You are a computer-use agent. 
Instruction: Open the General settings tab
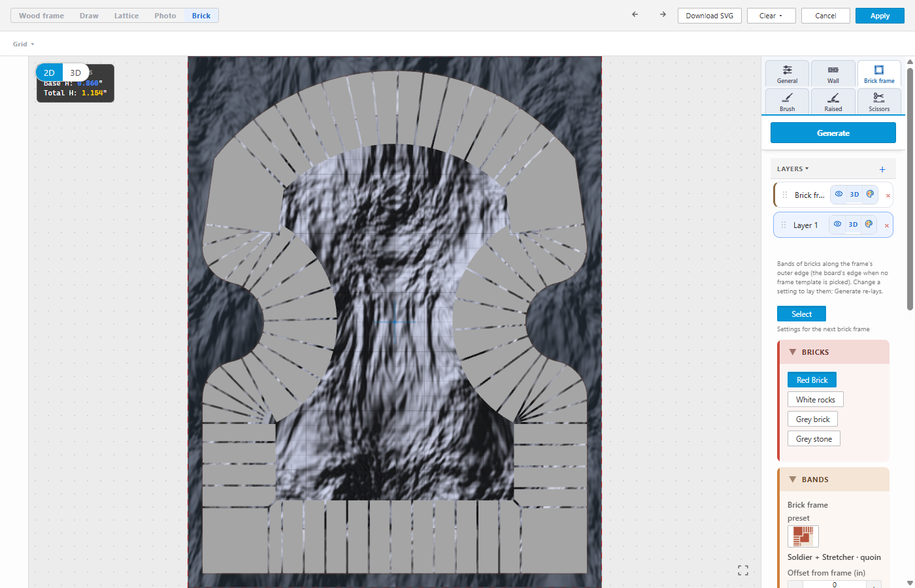click(x=787, y=74)
